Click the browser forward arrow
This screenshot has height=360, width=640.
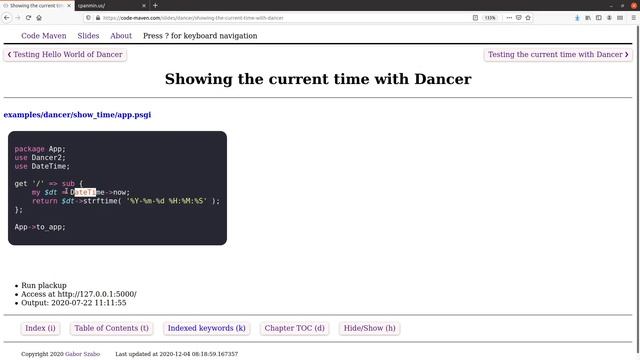[x=18, y=18]
